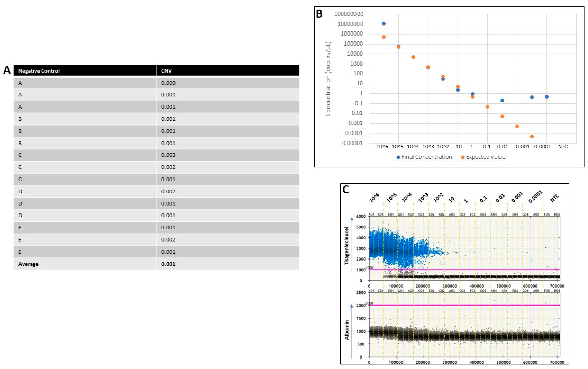588x369 pixels.
Task: Click the 0.1 x-axis label in chart B
Action: point(487,147)
